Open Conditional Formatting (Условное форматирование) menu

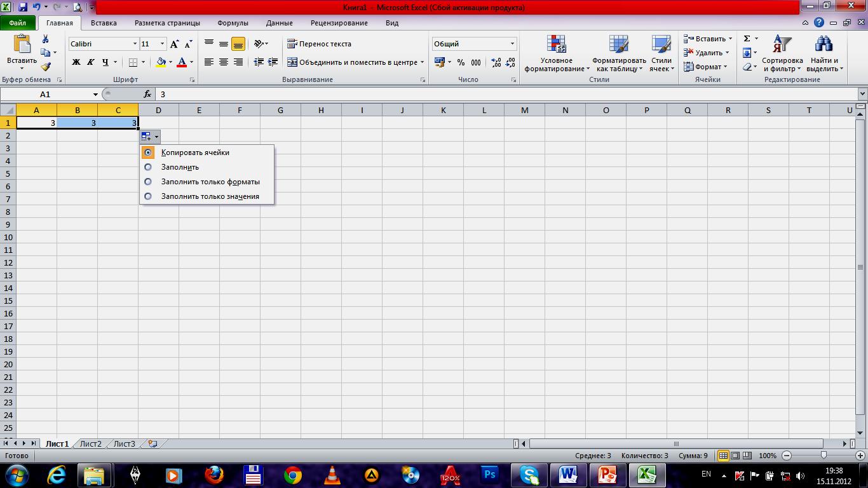click(x=557, y=53)
